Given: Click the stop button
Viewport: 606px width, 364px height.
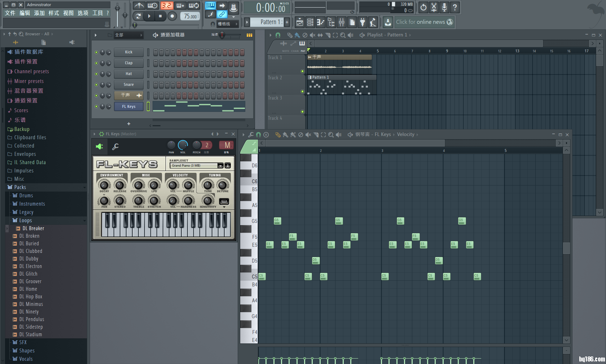Looking at the screenshot, I should [160, 16].
